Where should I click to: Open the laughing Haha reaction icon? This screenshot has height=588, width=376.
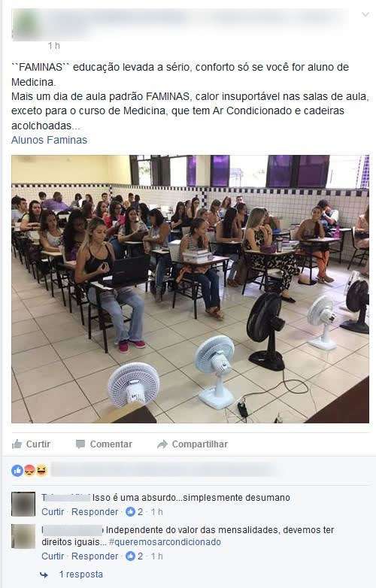pos(41,470)
